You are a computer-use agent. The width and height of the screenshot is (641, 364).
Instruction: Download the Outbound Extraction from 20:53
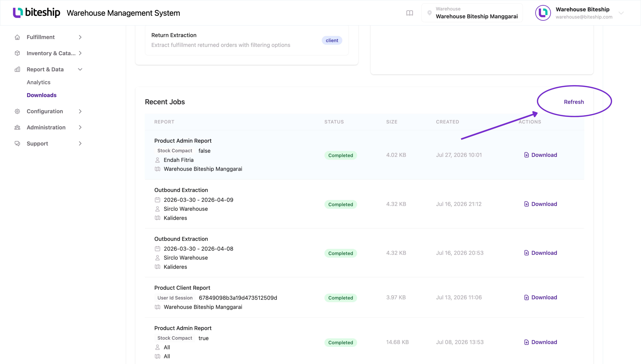click(541, 253)
